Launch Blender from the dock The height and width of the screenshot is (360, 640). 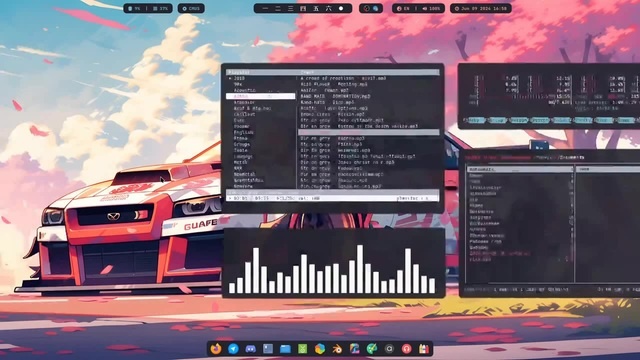(x=337, y=349)
